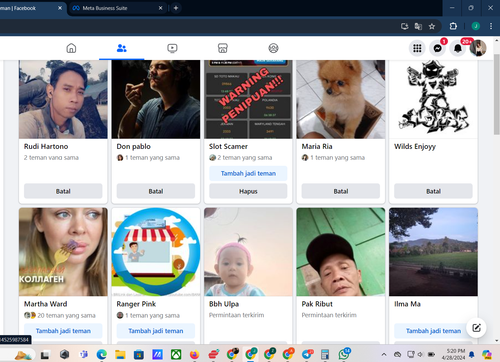Click the name Martha Ward
The image size is (500, 362).
(46, 304)
